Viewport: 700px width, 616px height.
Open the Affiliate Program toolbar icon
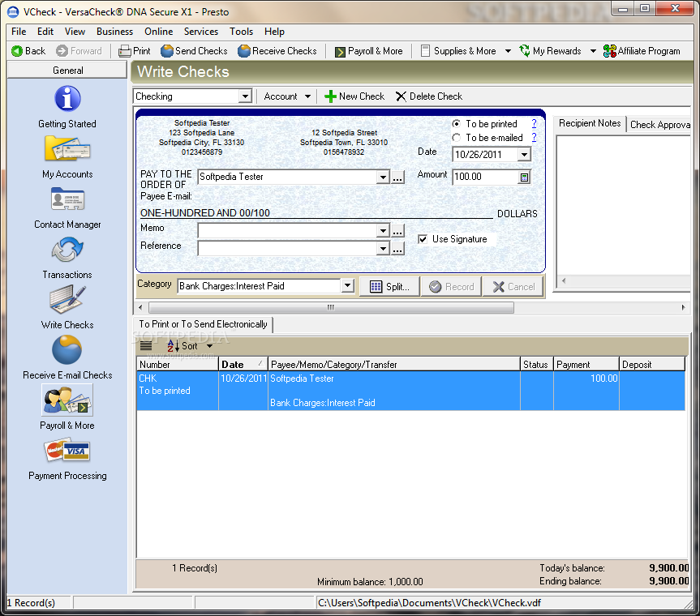pos(609,51)
